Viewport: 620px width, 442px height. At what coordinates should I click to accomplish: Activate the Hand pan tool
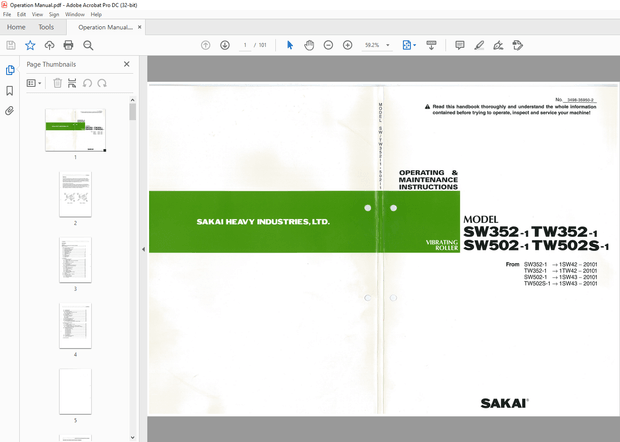(x=309, y=45)
